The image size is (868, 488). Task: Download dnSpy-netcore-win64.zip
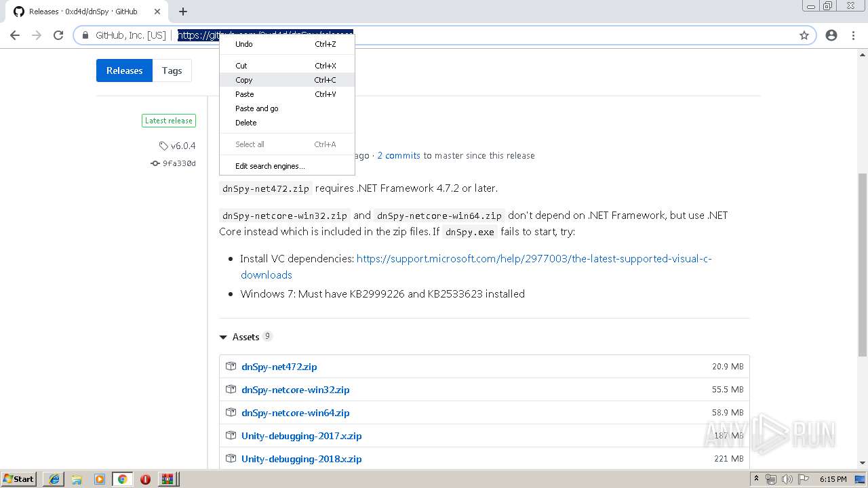click(x=296, y=413)
